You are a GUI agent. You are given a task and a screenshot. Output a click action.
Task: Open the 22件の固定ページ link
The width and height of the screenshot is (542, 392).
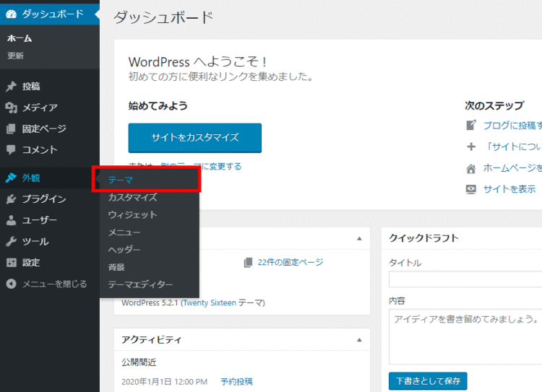[290, 263]
